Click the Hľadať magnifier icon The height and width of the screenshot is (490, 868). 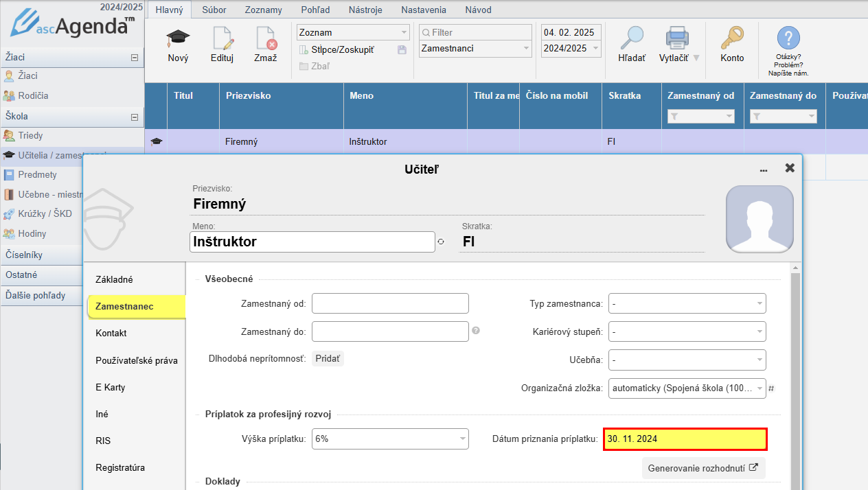point(632,38)
